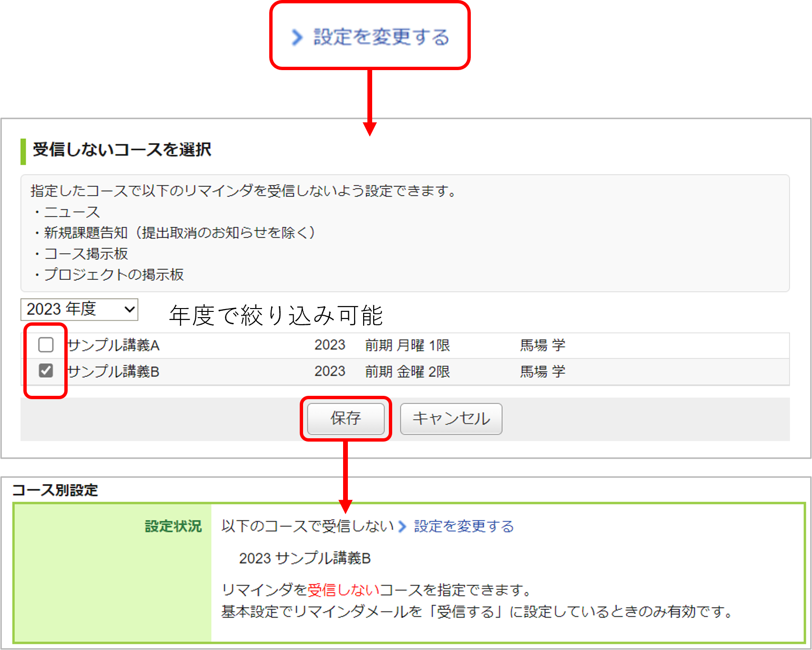
Task: Check the サンプル講義A checkbox
Action: 46,344
